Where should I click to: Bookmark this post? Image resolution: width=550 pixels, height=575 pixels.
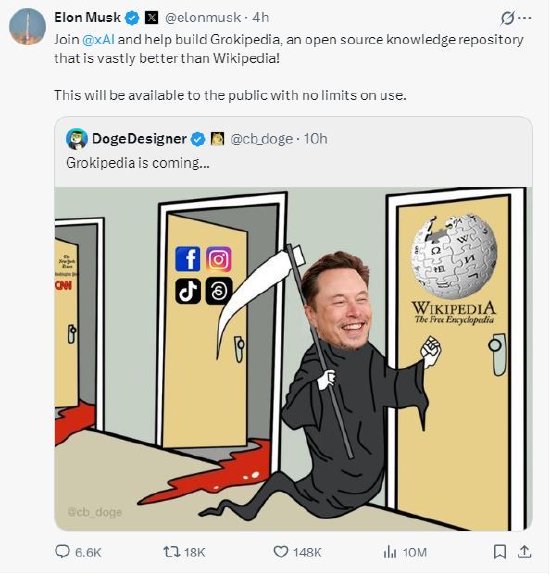click(500, 552)
